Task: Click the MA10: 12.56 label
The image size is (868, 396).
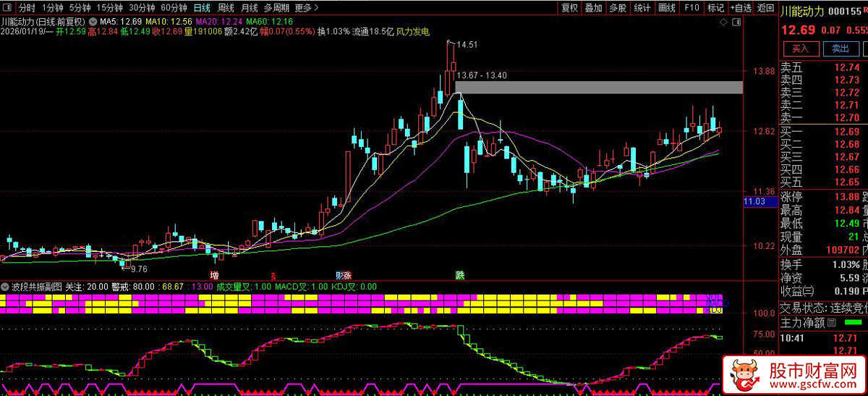Action: point(169,22)
